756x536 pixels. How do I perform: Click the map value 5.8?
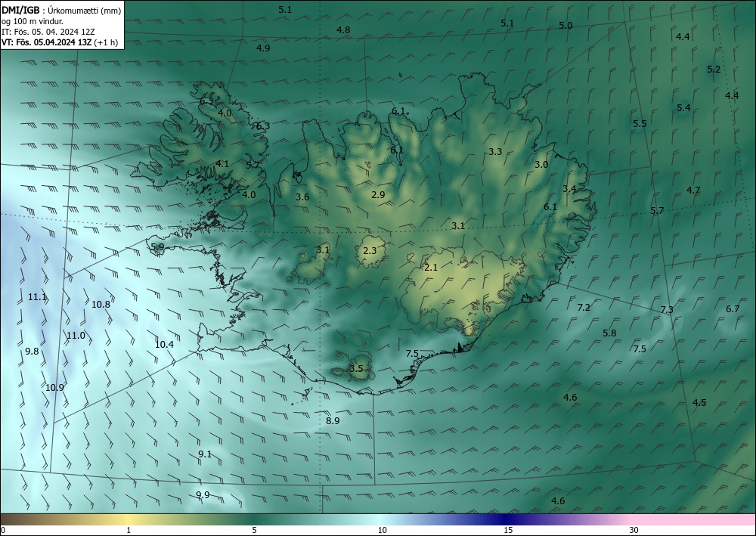point(609,333)
